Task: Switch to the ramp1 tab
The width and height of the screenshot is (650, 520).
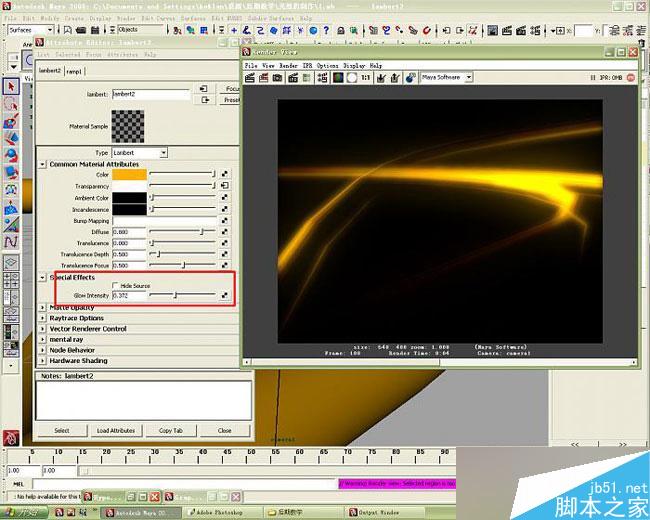Action: (75, 71)
